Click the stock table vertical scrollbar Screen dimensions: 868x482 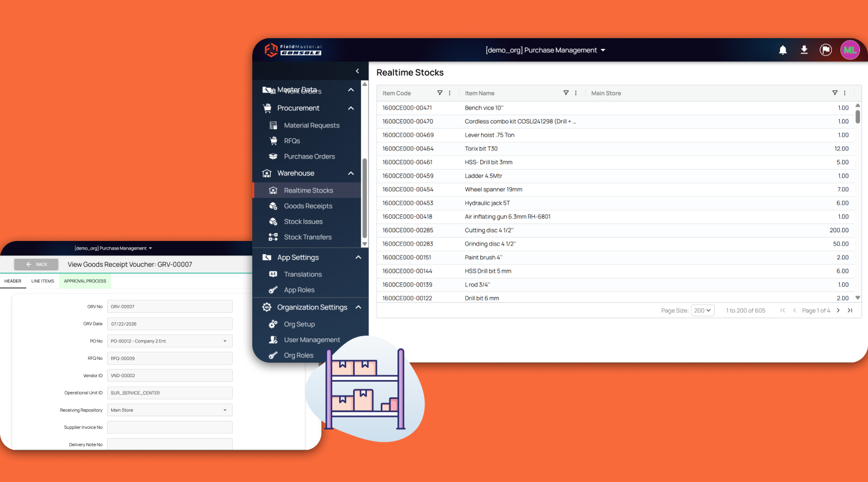[x=858, y=116]
